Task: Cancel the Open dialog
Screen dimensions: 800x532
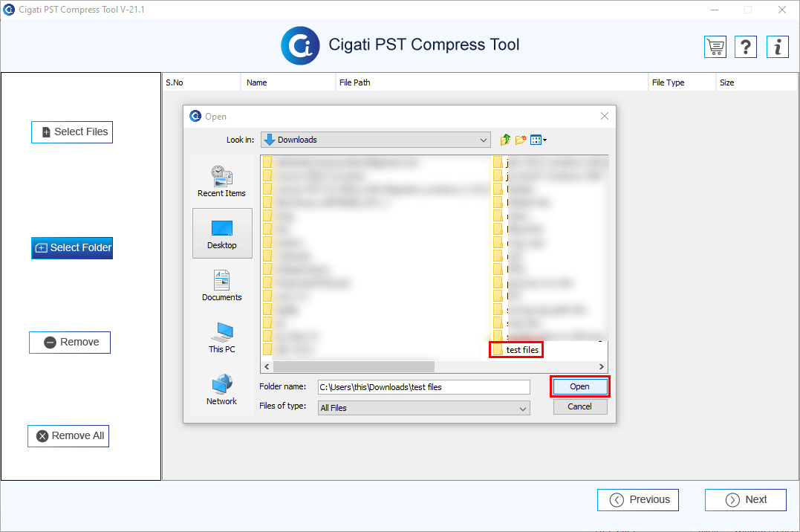Action: pyautogui.click(x=580, y=406)
